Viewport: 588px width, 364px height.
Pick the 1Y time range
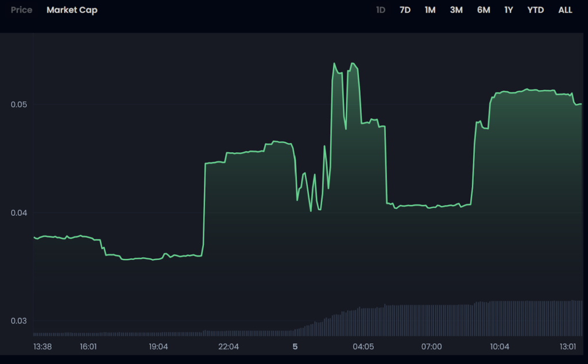point(509,10)
